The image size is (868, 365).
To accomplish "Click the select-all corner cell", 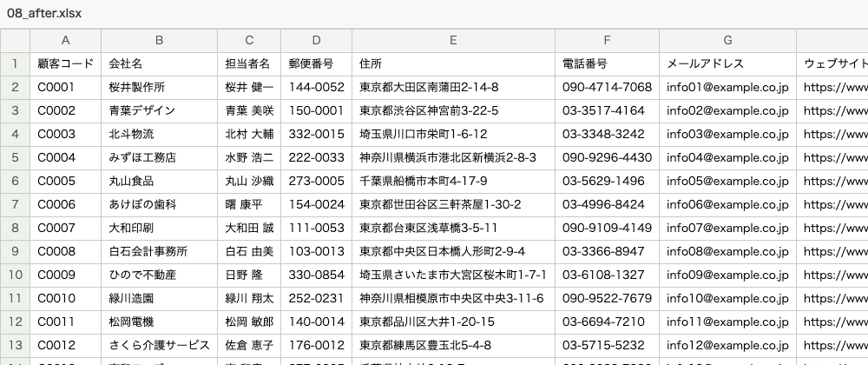I will (x=15, y=41).
